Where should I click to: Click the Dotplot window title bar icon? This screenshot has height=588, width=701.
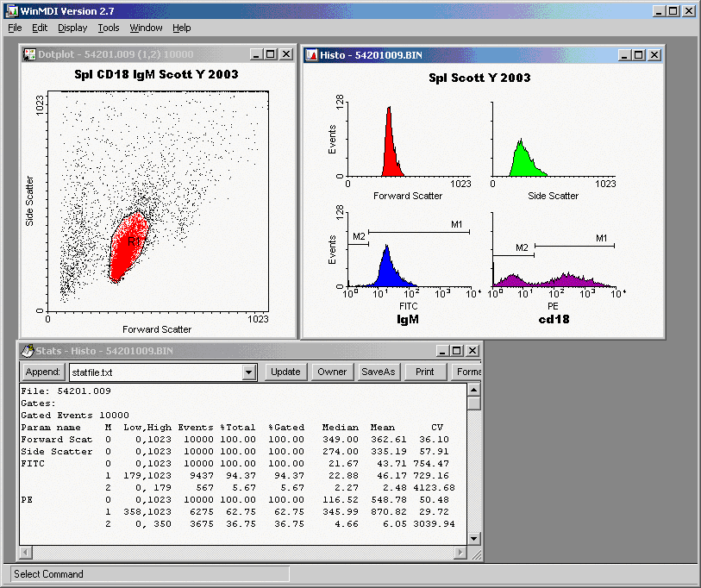pos(28,54)
